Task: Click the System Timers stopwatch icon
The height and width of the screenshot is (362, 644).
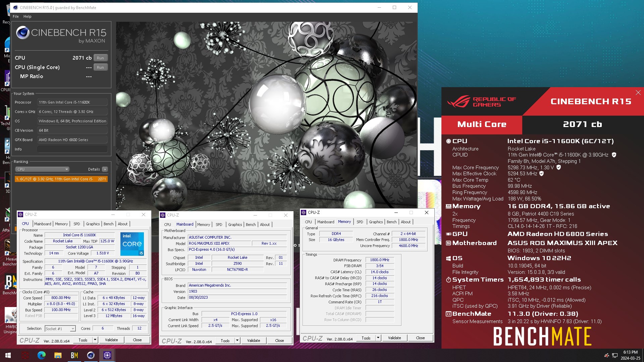Action: pos(448,280)
